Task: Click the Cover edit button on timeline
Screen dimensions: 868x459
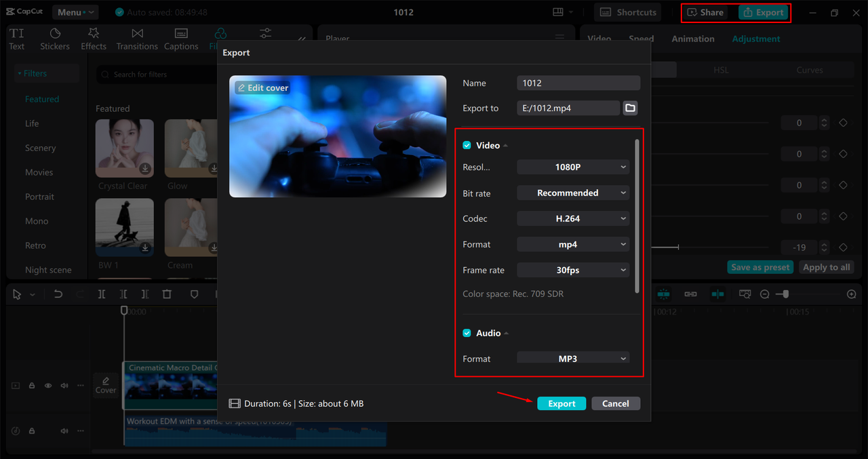Action: click(106, 384)
